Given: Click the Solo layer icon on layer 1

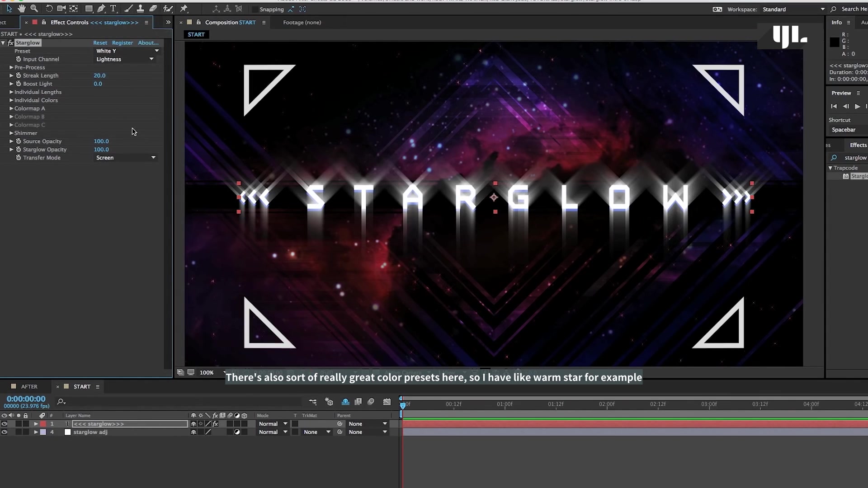Looking at the screenshot, I should tap(17, 424).
